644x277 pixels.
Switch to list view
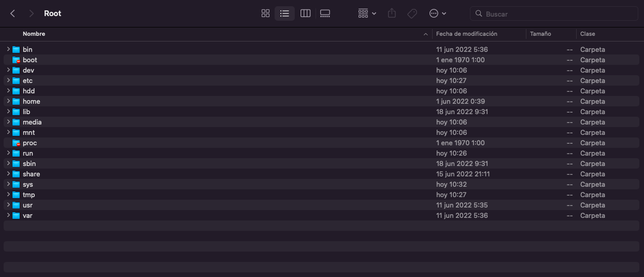[x=284, y=13]
